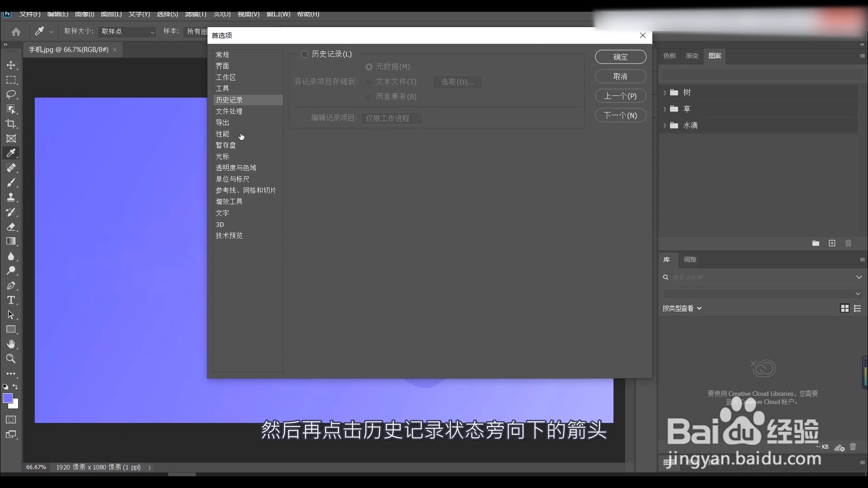Select the Zoom tool
Viewport: 868px width, 488px height.
11,359
